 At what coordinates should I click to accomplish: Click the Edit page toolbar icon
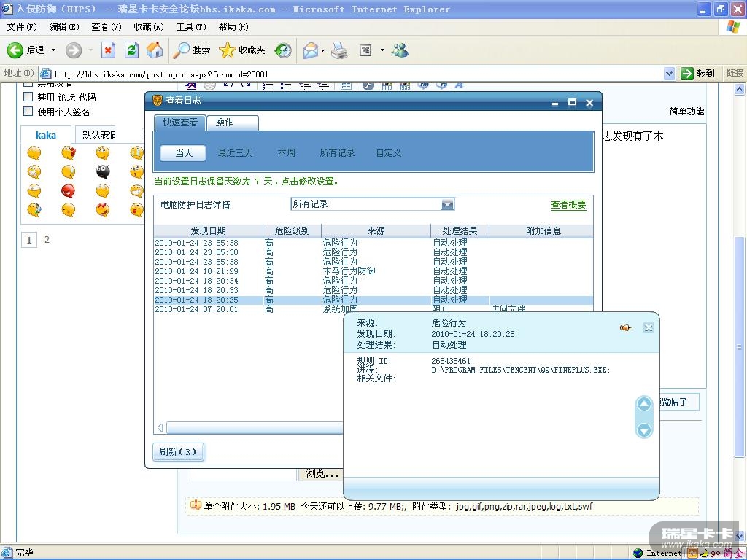click(x=365, y=50)
